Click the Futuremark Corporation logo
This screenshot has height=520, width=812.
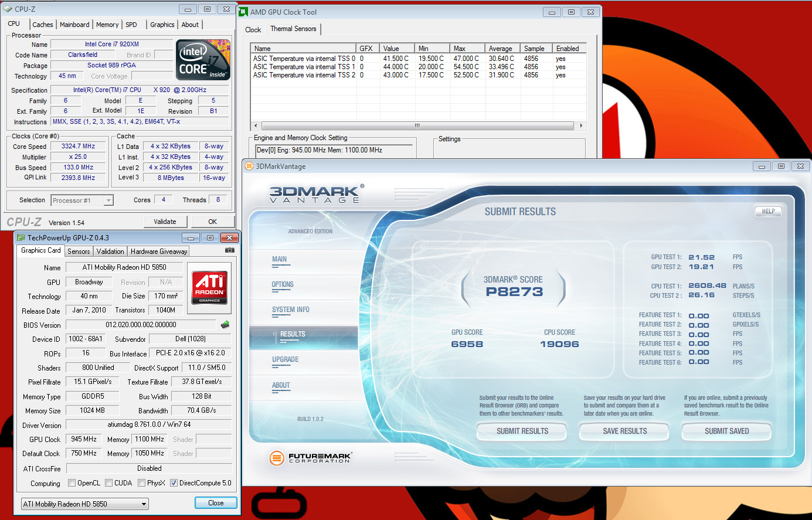(310, 457)
